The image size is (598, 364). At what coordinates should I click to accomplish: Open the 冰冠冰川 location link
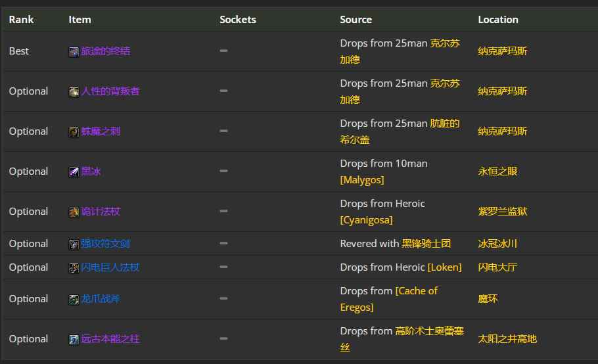point(497,244)
